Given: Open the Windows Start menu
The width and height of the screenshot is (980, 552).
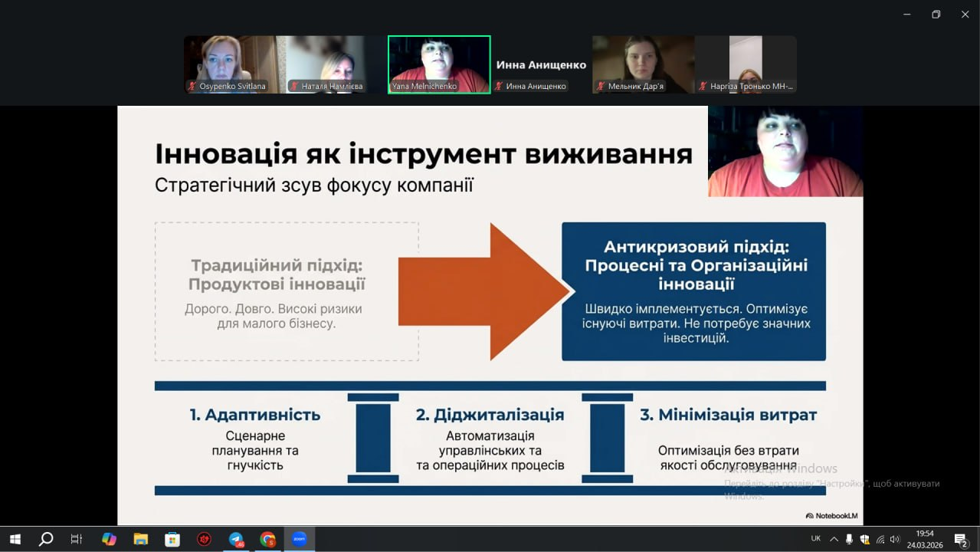Looking at the screenshot, I should tap(15, 539).
